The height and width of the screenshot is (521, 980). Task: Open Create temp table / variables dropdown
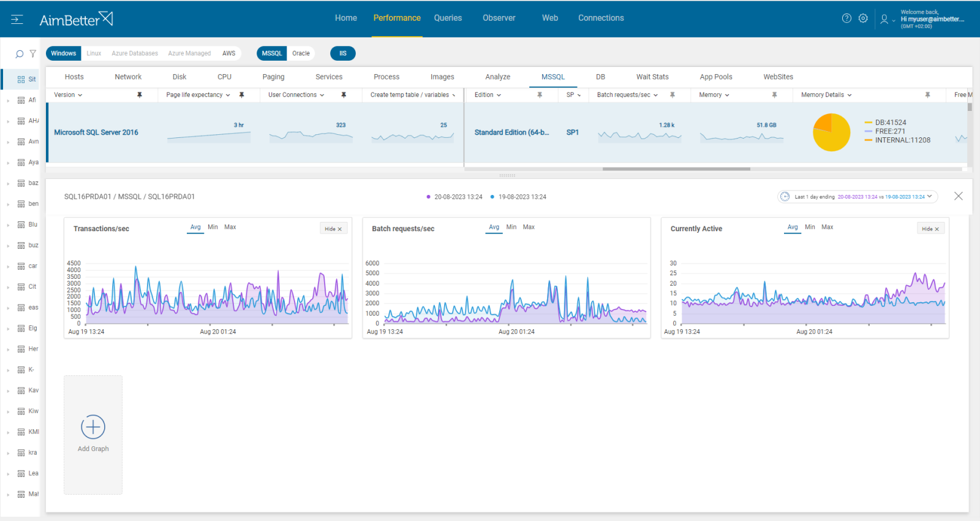[454, 95]
